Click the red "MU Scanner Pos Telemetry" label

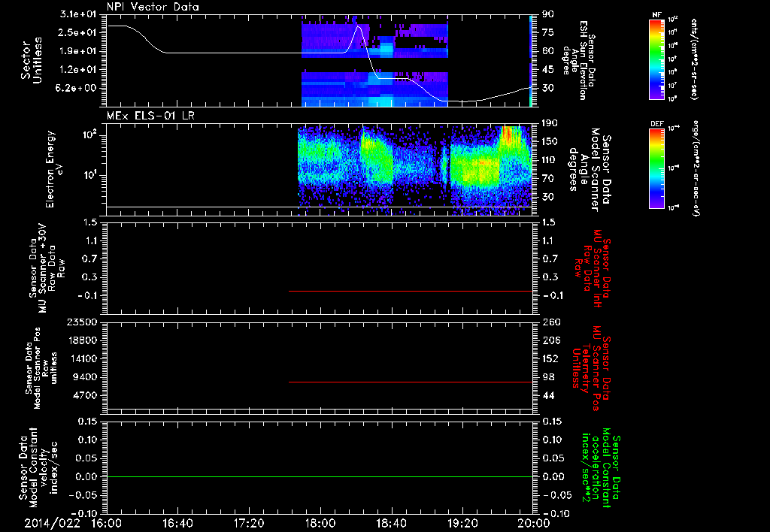click(x=591, y=369)
